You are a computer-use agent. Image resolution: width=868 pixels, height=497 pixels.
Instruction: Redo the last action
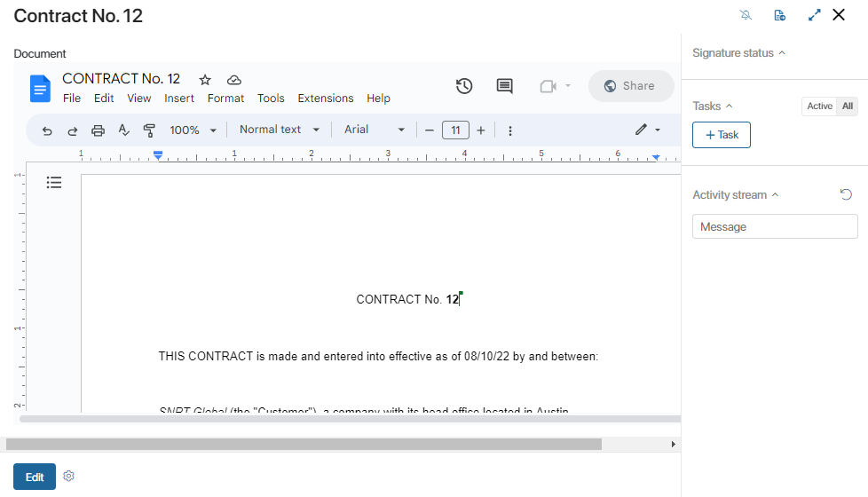click(73, 130)
